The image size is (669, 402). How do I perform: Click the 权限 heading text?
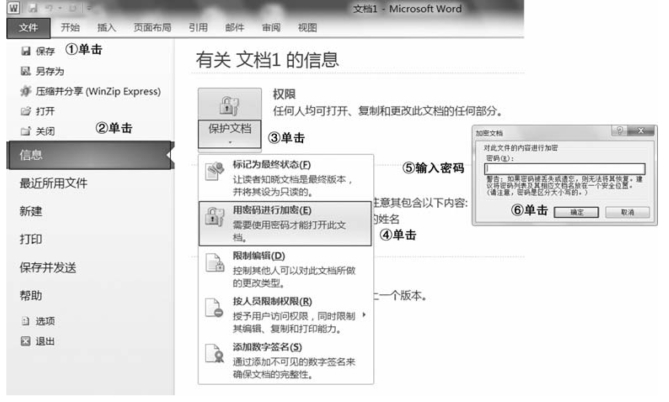point(284,94)
